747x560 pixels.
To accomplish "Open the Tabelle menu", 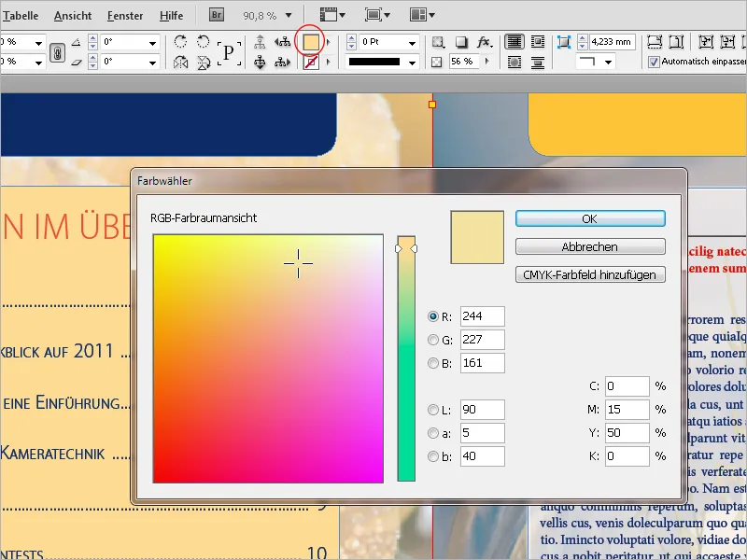I will [x=20, y=16].
